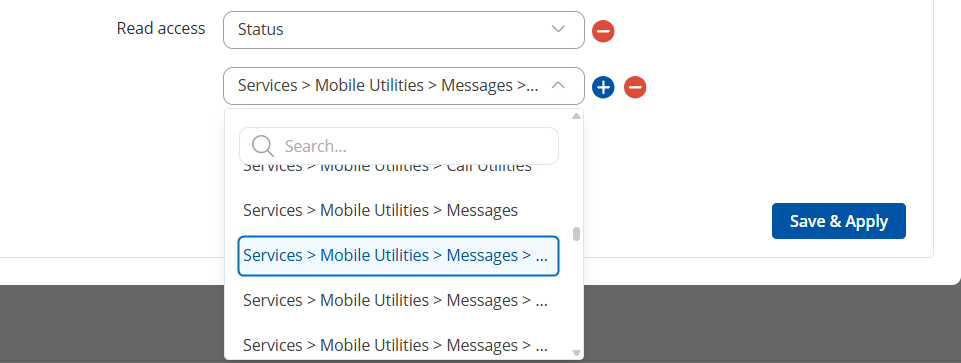
Task: Focus the Search field in dropdown
Action: click(399, 146)
